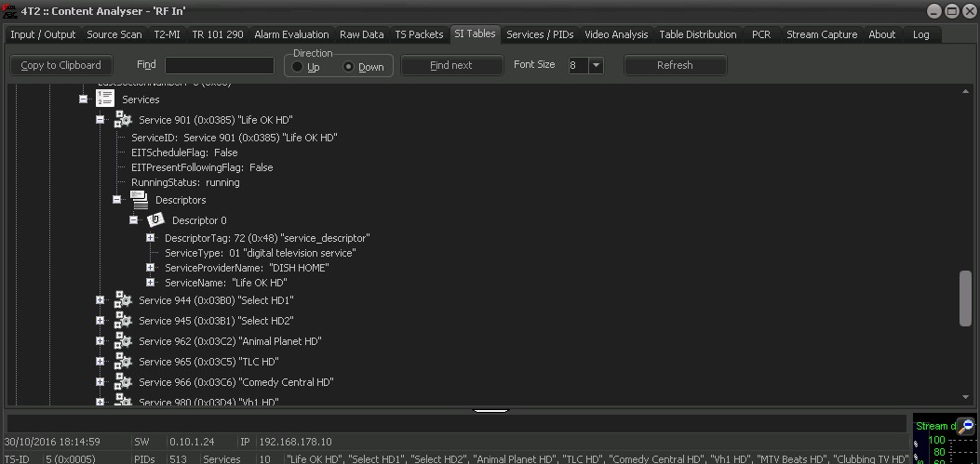The image size is (980, 464).
Task: Open the Font Size dropdown
Action: point(596,65)
